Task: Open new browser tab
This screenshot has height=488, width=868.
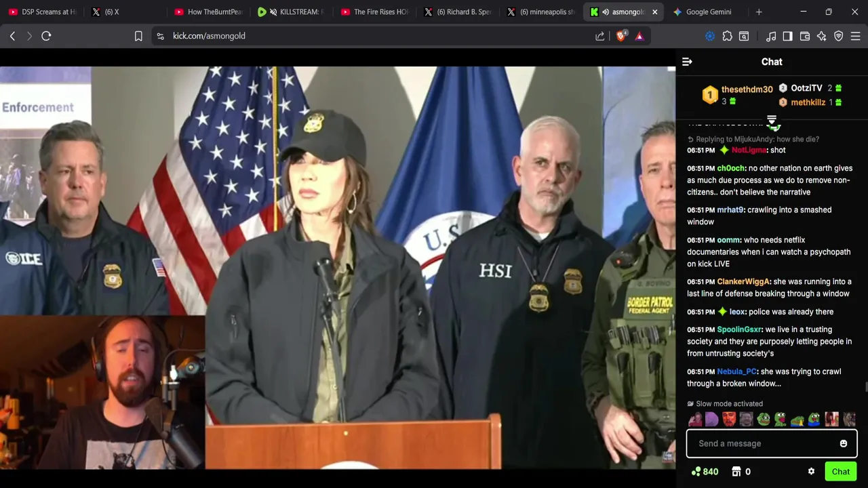Action: coord(759,12)
